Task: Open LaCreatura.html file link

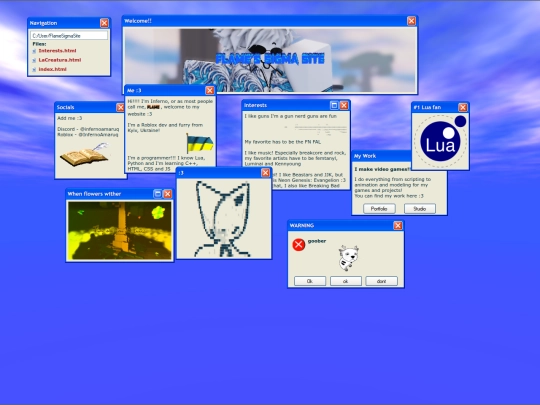Action: click(60, 60)
